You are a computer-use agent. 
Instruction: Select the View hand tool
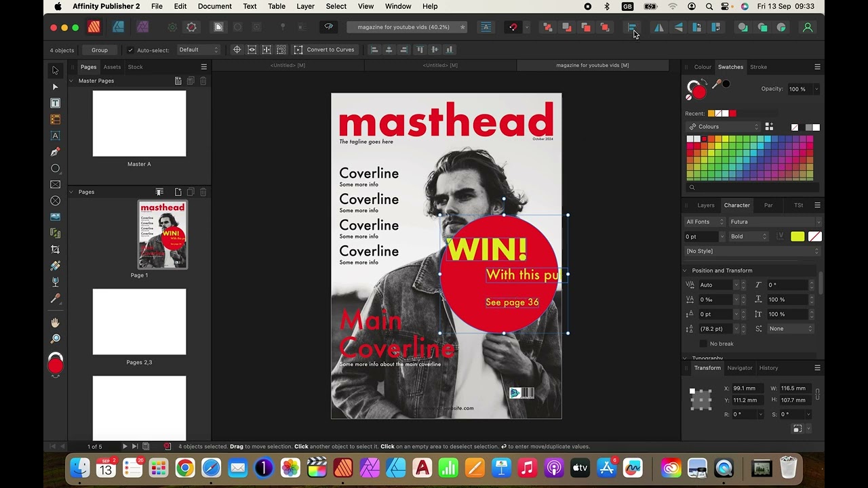point(56,323)
